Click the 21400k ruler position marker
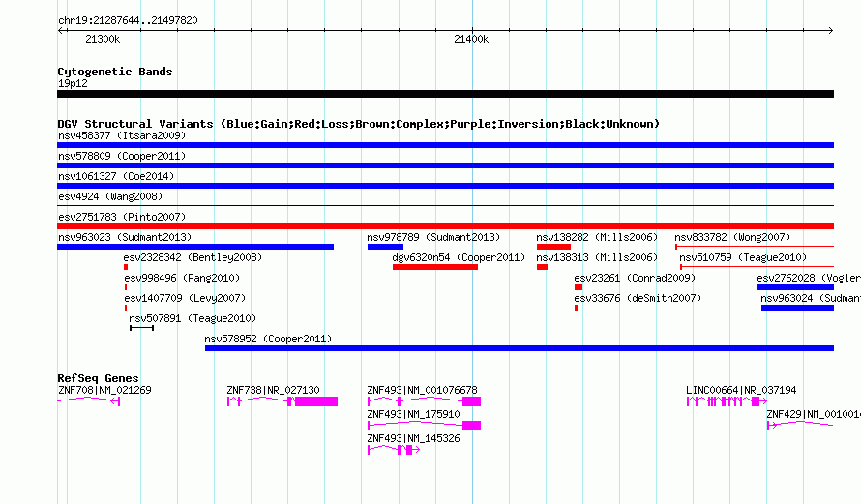861x504 pixels. pos(471,39)
